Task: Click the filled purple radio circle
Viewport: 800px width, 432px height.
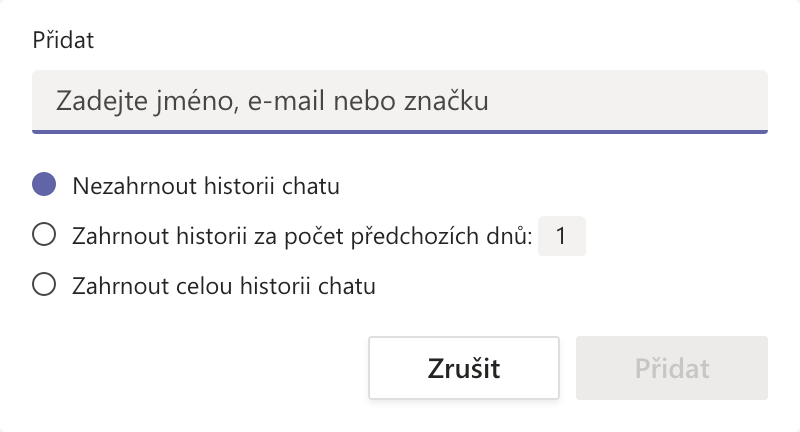Action: tap(43, 186)
